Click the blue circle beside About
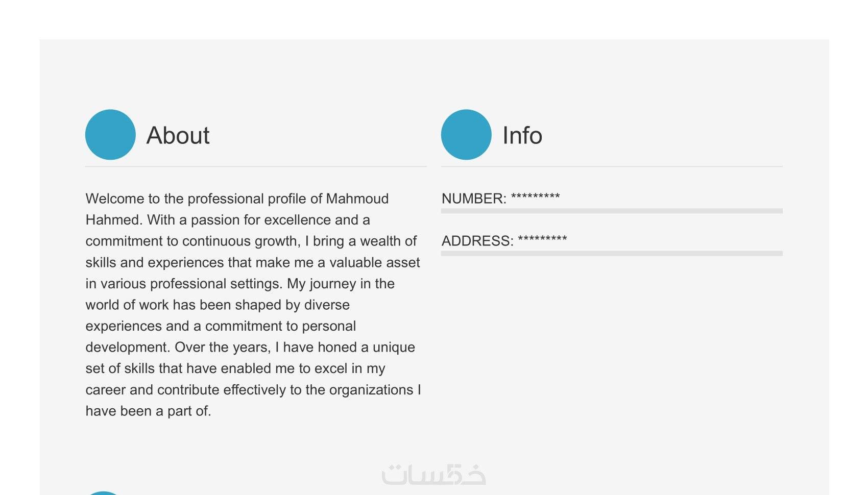Viewport: 868px width, 495px height. point(110,135)
